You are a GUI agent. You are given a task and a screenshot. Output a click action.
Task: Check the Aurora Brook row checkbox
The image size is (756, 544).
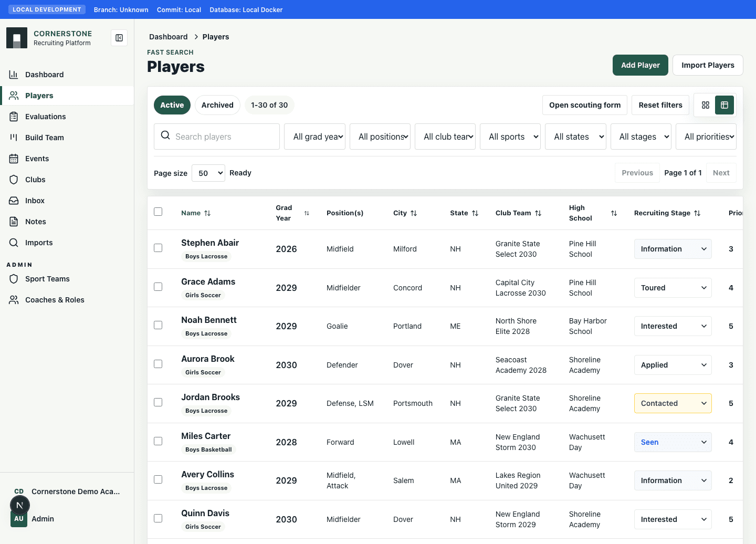pos(158,364)
